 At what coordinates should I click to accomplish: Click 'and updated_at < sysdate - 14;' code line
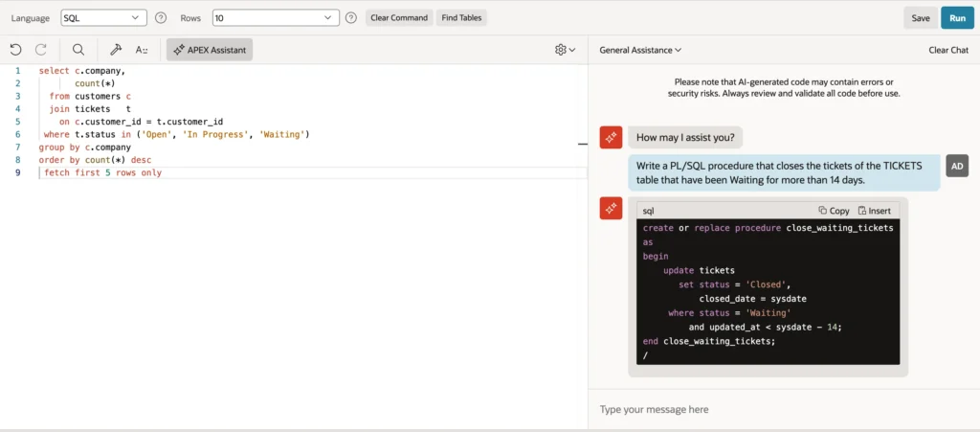[766, 327]
